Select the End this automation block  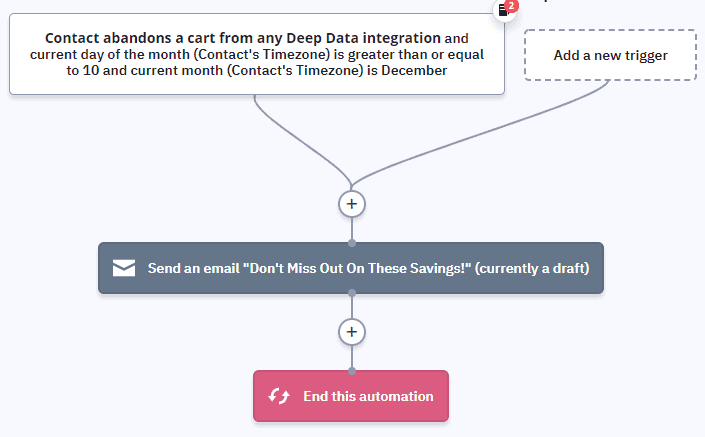(x=350, y=396)
